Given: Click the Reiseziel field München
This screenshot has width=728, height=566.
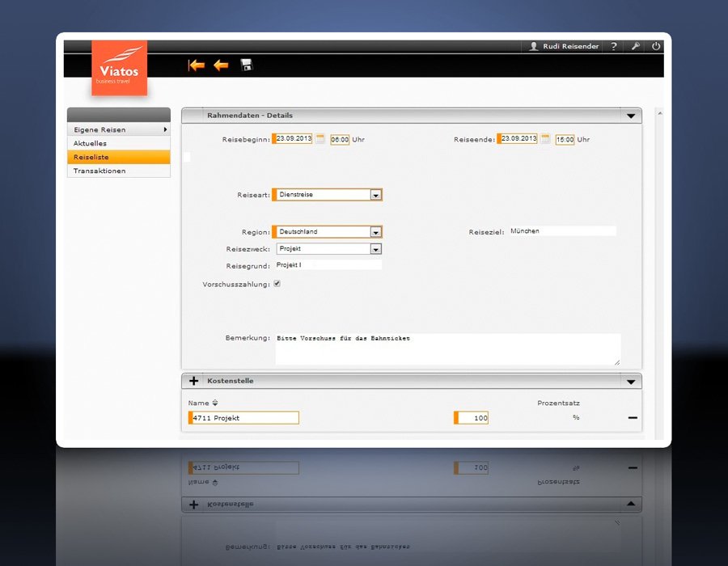Looking at the screenshot, I should [563, 231].
